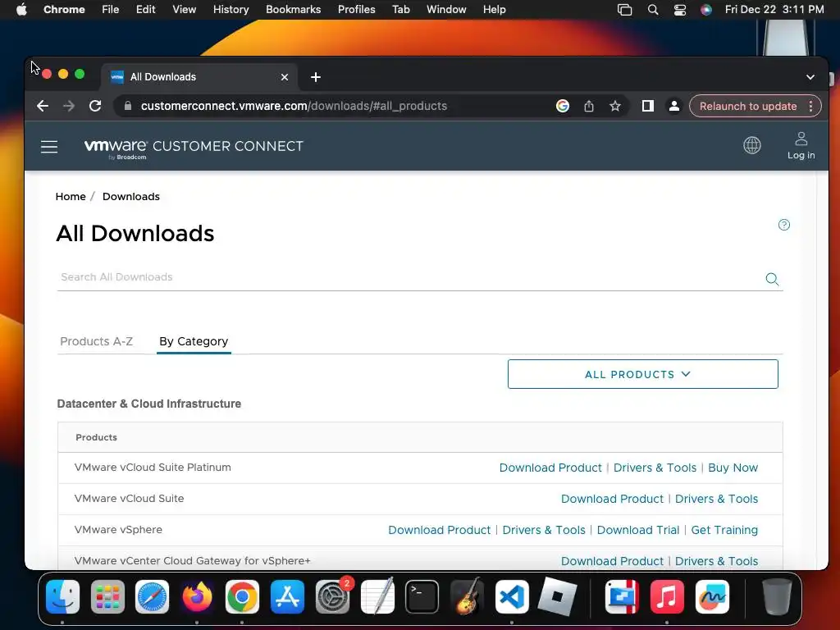This screenshot has width=840, height=630.
Task: Download Product for vCloud Suite Platinum
Action: pyautogui.click(x=550, y=468)
